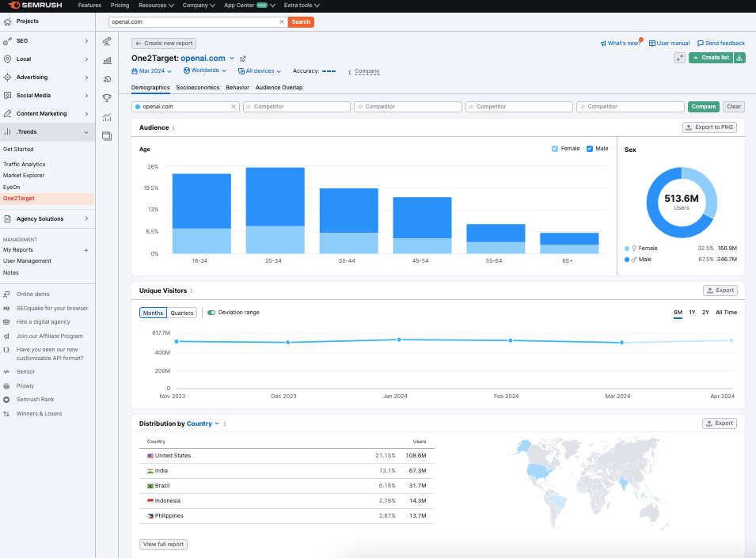Click the Male legend color dot
Screen dimensions: 756x558
(x=627, y=260)
